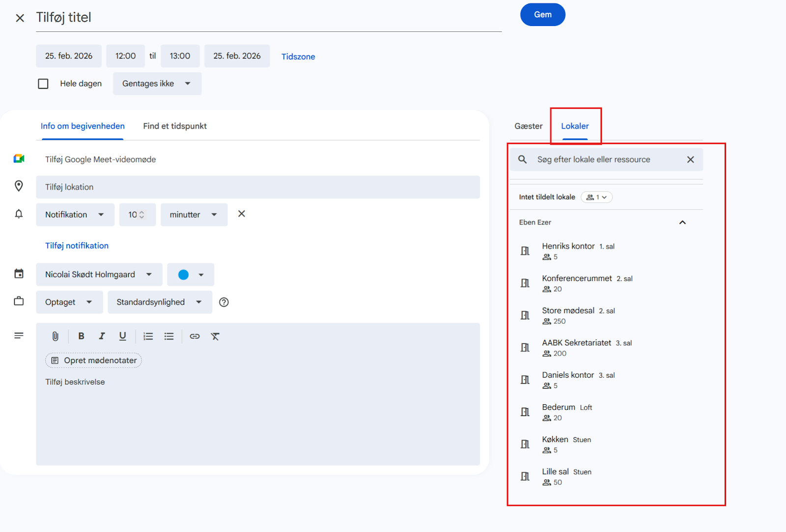
Task: Click the attachment paperclip icon
Action: 56,336
